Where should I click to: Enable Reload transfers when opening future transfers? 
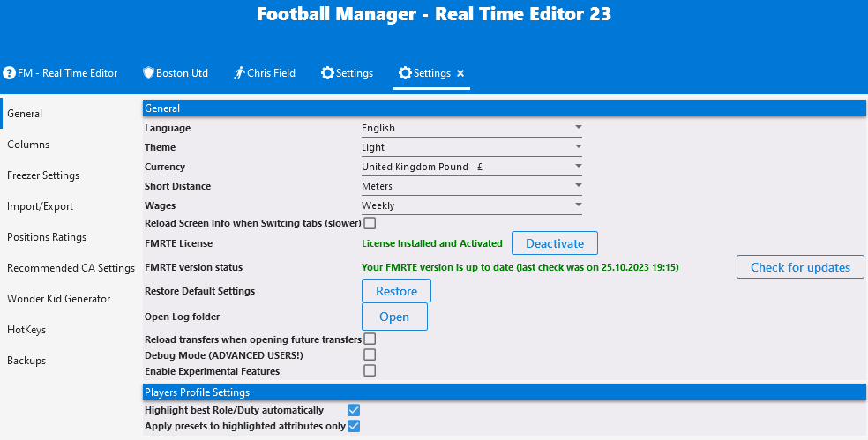coord(370,339)
